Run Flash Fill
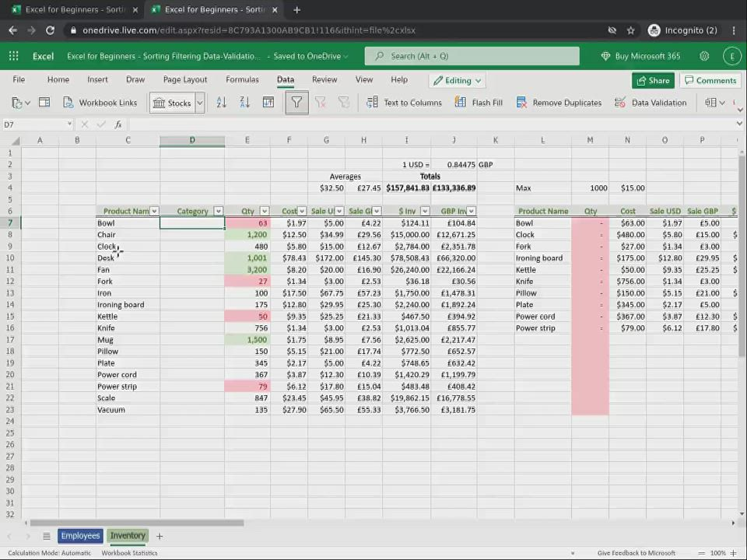Viewport: 747px width, 560px height. tap(479, 103)
